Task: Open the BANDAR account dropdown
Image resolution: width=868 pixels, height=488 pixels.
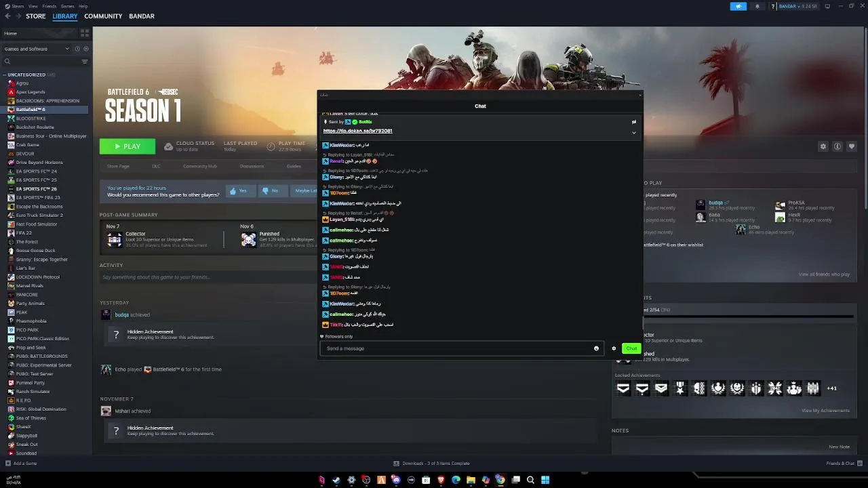Action: tap(799, 6)
